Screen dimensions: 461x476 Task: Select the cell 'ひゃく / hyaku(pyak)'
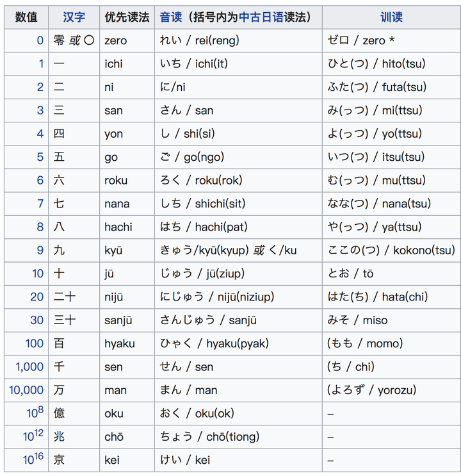pyautogui.click(x=238, y=343)
